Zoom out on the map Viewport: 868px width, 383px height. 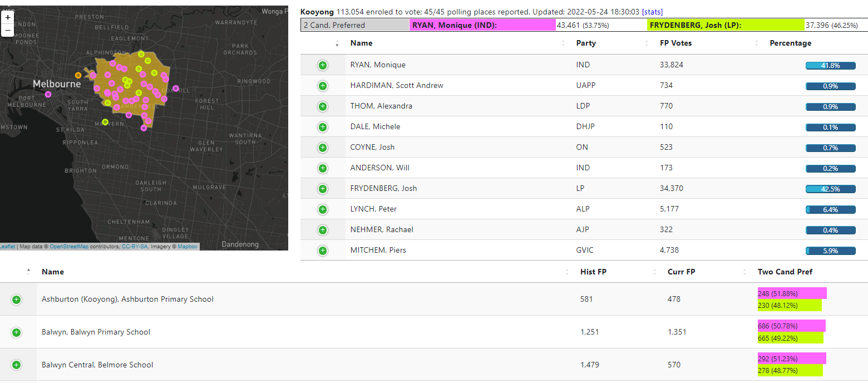tap(8, 30)
